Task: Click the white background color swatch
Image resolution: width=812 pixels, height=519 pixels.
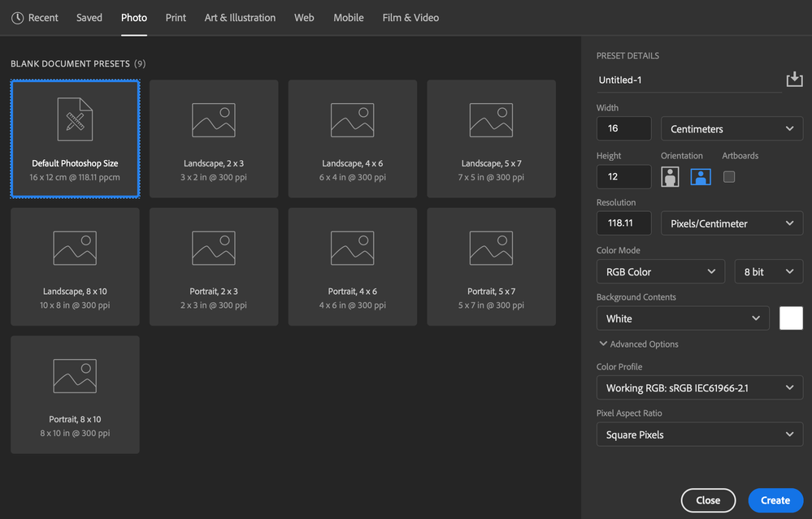Action: (790, 318)
